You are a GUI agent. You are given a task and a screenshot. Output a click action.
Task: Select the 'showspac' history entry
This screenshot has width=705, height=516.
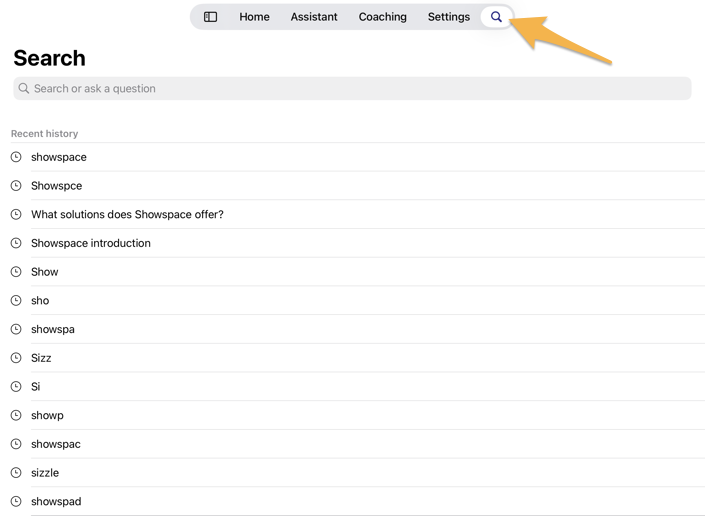pos(357,444)
